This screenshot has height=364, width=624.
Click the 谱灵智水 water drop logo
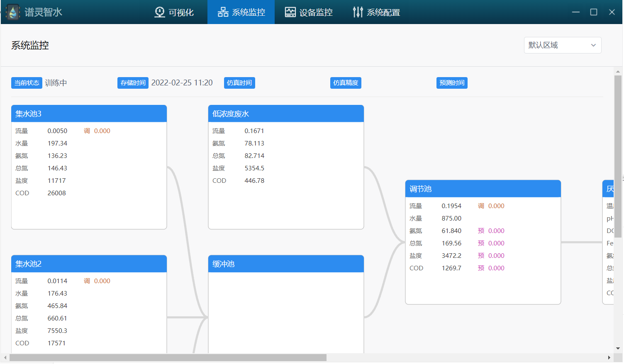point(13,12)
